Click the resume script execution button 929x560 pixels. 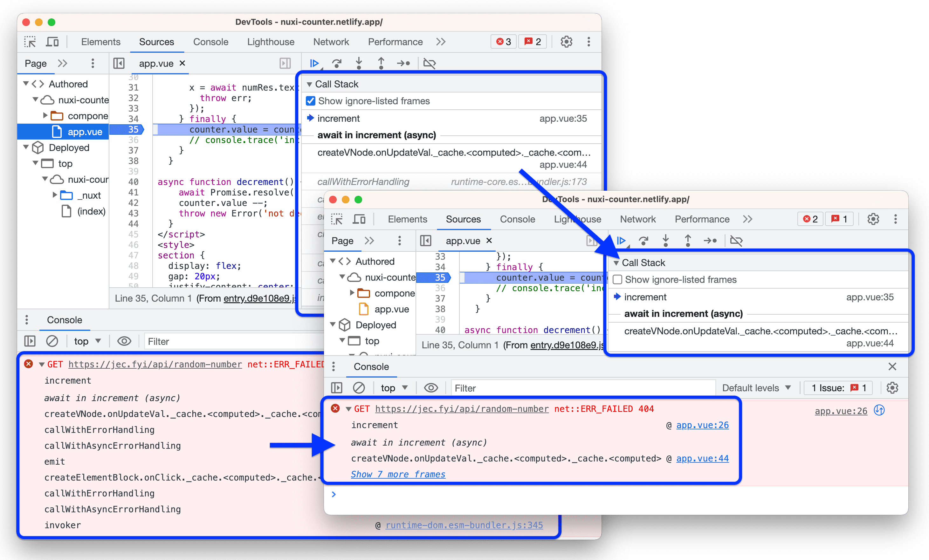coord(315,62)
